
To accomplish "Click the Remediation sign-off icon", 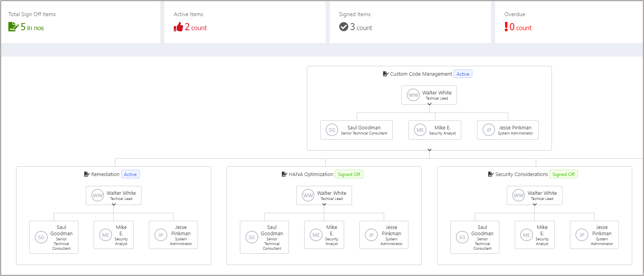I will point(87,174).
